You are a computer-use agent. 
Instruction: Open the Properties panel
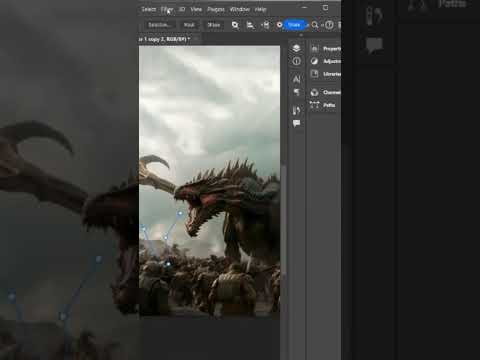click(326, 49)
